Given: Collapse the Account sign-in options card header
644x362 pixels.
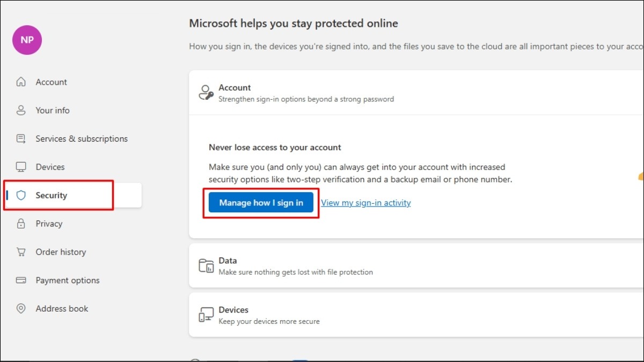Looking at the screenshot, I should tap(416, 93).
